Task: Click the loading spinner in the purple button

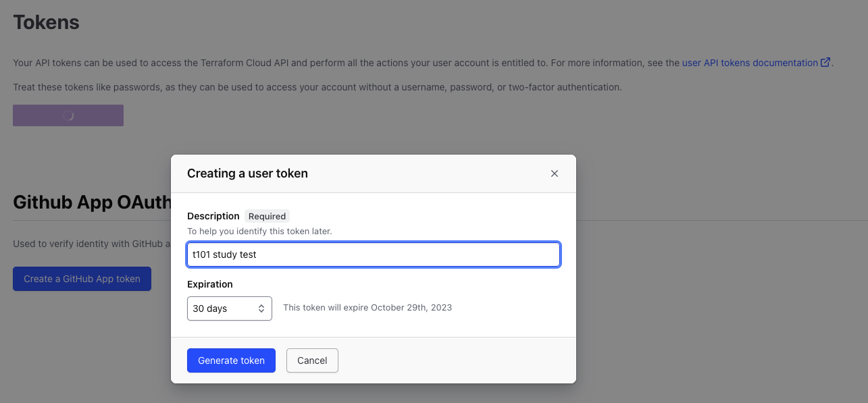Action: pyautogui.click(x=68, y=115)
